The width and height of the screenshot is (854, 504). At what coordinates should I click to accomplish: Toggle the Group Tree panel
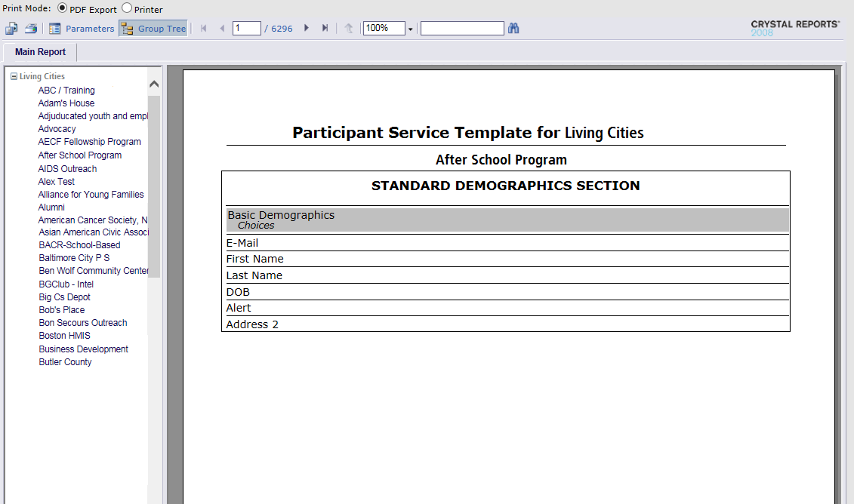[x=153, y=29]
